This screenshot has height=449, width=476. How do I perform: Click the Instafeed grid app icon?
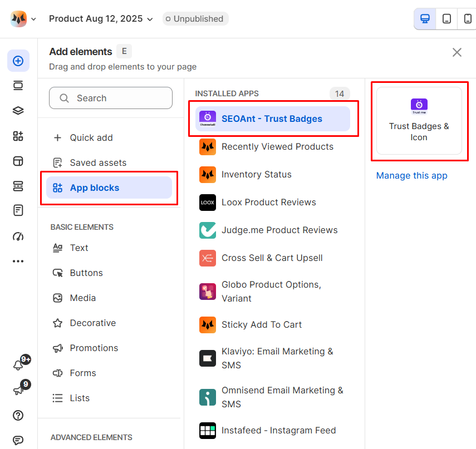pyautogui.click(x=208, y=431)
